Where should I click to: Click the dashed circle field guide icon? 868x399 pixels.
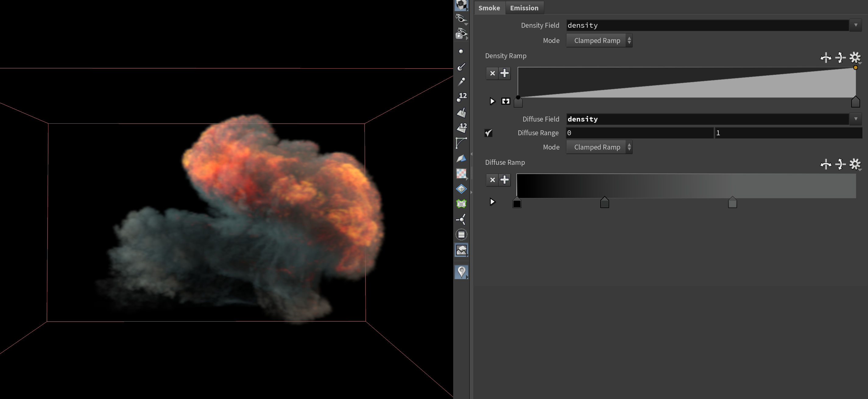point(461,235)
